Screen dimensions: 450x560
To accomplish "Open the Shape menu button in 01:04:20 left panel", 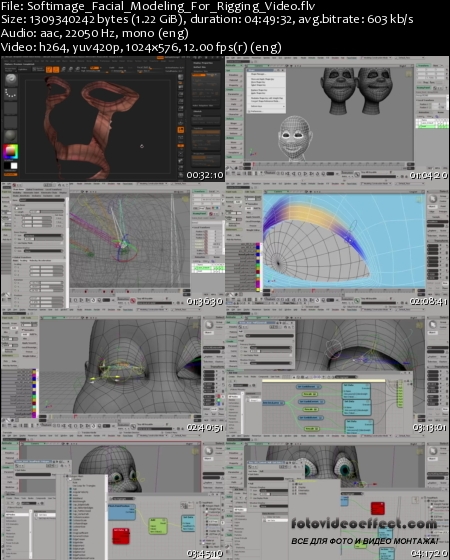I will [233, 124].
